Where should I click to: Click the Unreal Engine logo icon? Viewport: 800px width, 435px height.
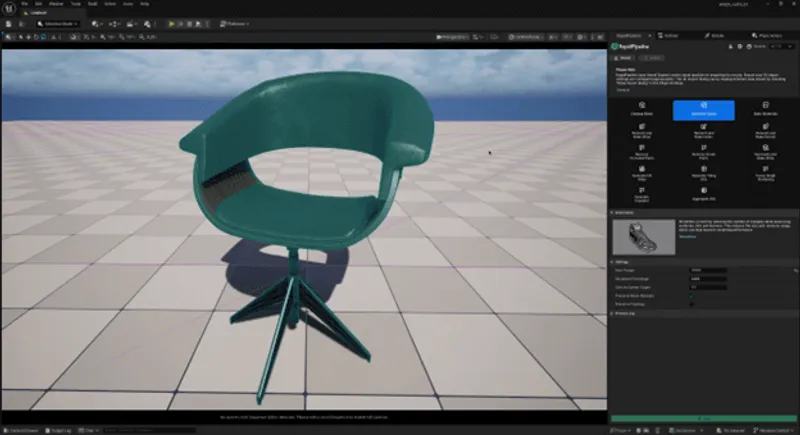click(x=9, y=7)
